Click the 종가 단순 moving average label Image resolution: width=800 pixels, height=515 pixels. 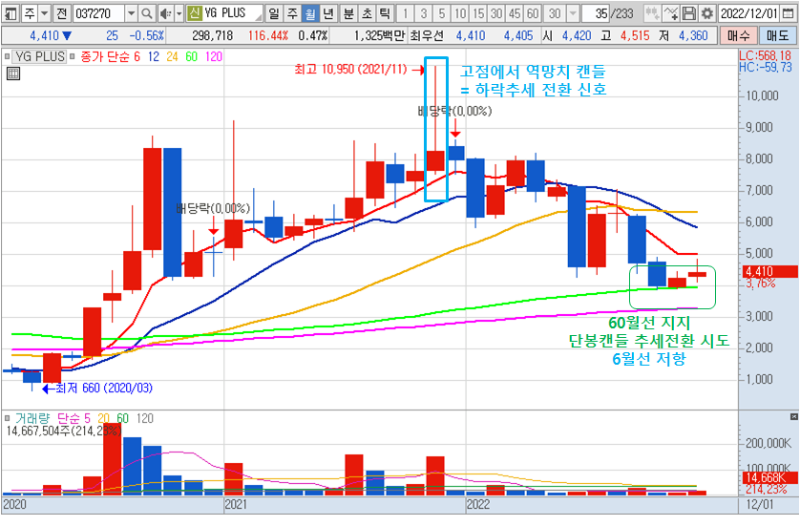pos(105,56)
